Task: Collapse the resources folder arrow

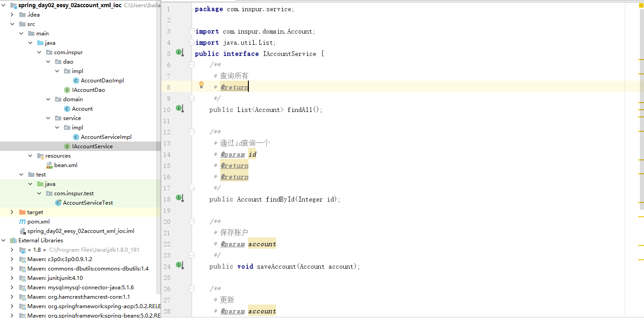Action: point(30,156)
